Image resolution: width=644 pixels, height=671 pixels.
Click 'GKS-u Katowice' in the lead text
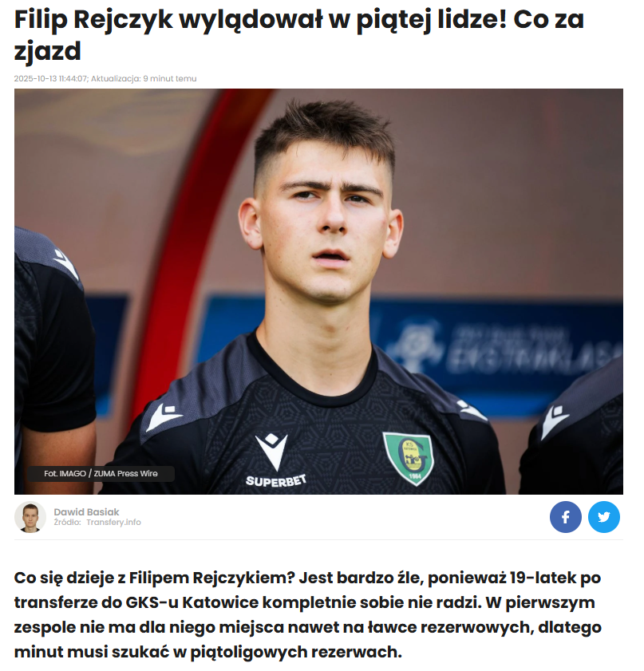(192, 602)
